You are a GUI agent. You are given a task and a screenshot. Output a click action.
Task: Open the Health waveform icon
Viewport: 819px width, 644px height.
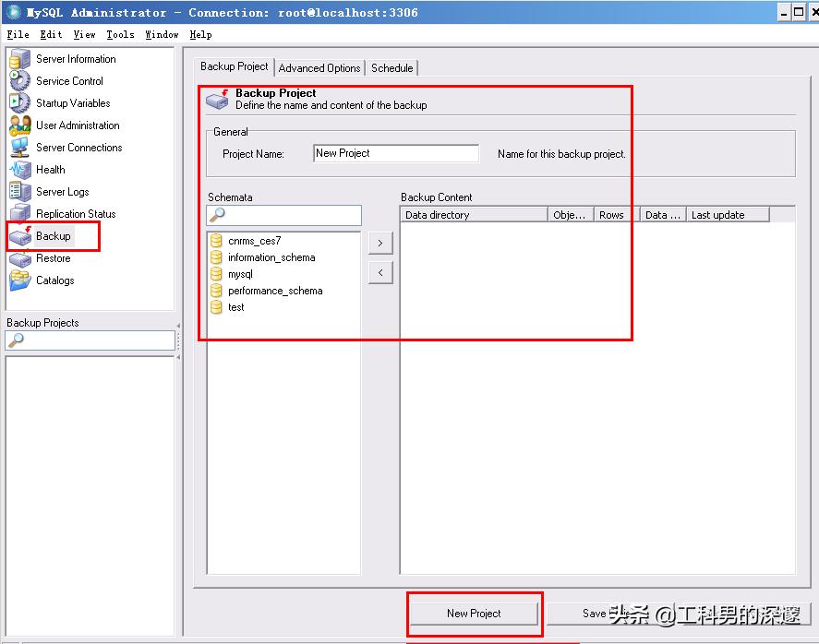click(x=19, y=170)
